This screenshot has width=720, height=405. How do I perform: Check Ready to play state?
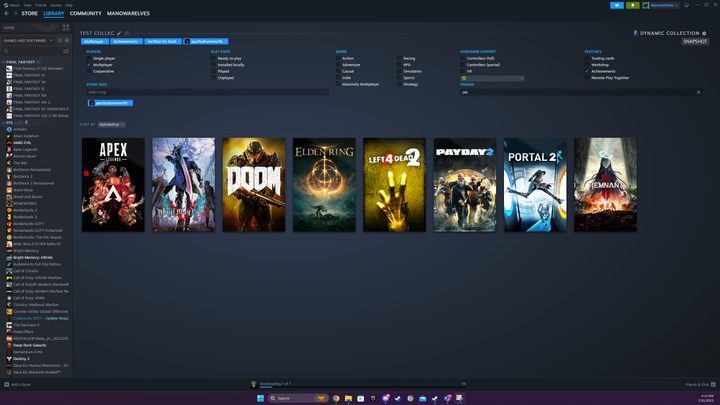coord(214,58)
